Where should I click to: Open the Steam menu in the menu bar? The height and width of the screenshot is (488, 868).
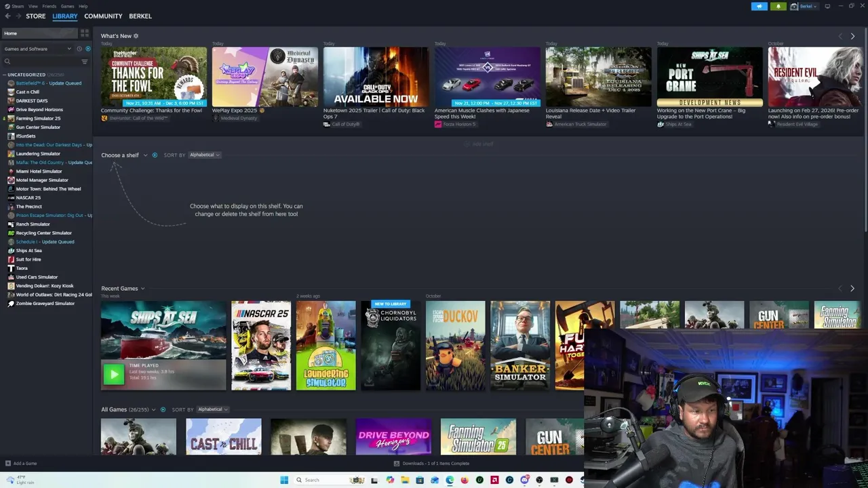(x=18, y=6)
